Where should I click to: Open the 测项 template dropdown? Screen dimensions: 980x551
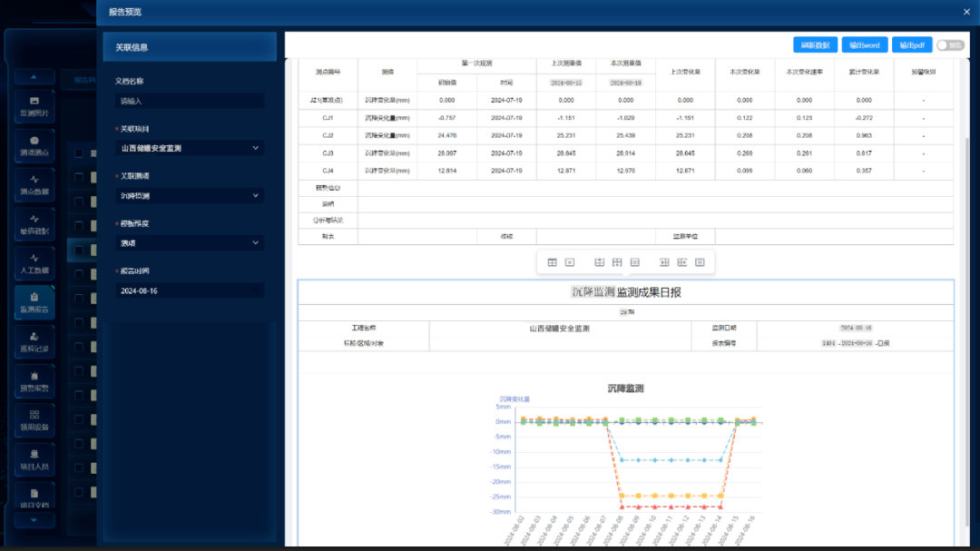click(x=190, y=242)
